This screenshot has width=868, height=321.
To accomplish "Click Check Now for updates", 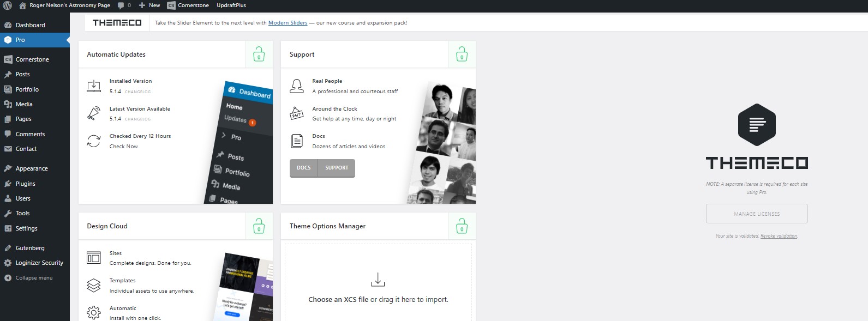I will coord(124,147).
